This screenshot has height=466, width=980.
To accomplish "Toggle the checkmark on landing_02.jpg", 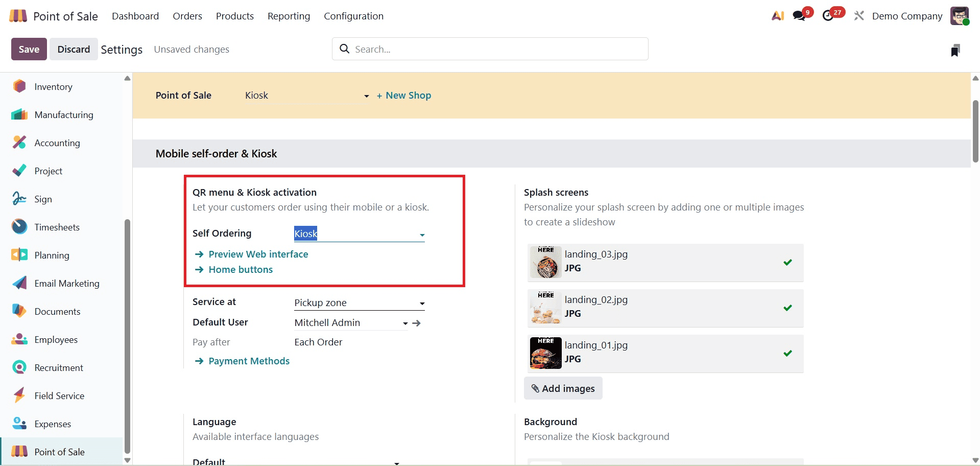I will tap(787, 308).
